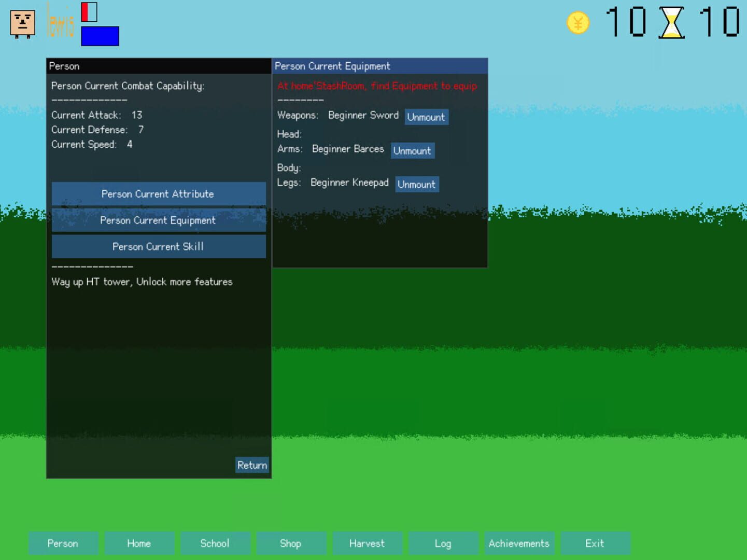Image resolution: width=747 pixels, height=560 pixels.
Task: Show the Person Current Skill panel
Action: coord(158,246)
